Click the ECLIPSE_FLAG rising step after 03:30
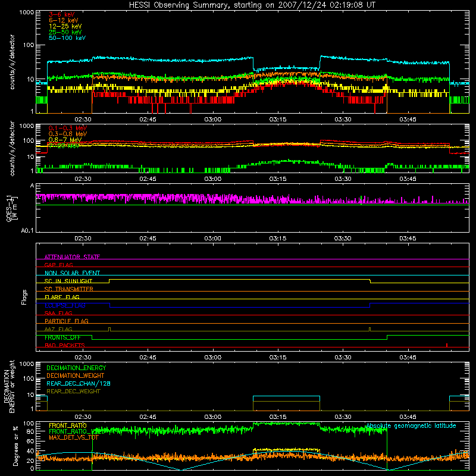This screenshot has width=476, height=476. click(369, 305)
